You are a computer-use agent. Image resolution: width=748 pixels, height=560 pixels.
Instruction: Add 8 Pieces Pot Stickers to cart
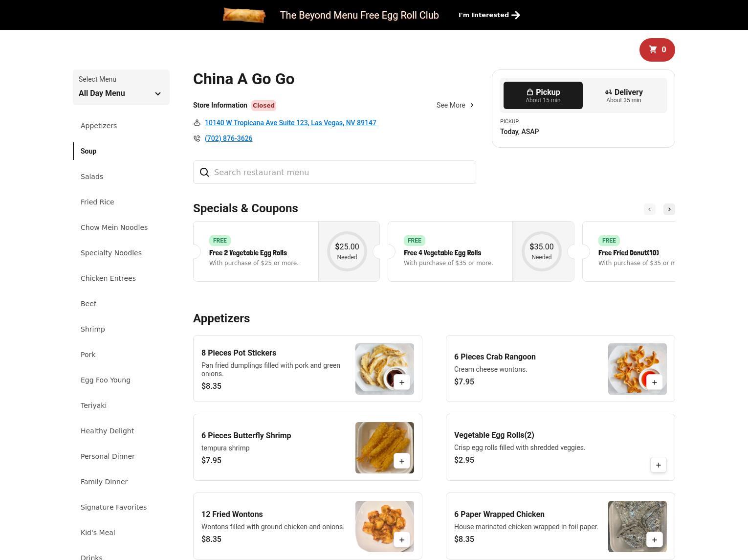tap(402, 382)
